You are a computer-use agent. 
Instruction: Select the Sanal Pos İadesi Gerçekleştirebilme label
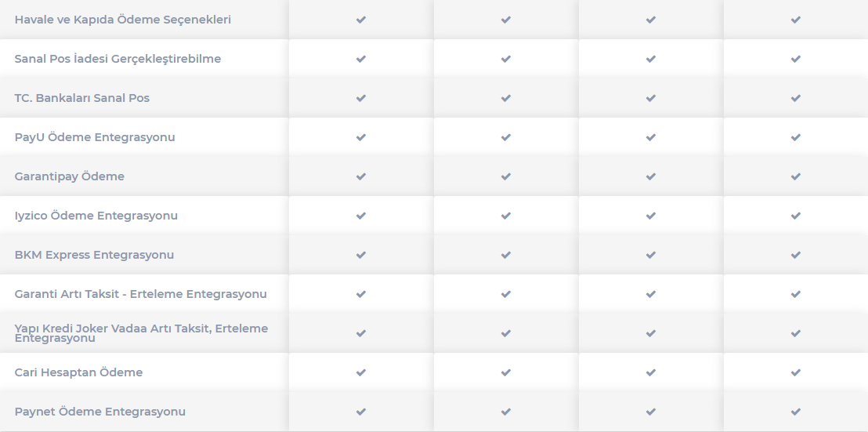118,59
